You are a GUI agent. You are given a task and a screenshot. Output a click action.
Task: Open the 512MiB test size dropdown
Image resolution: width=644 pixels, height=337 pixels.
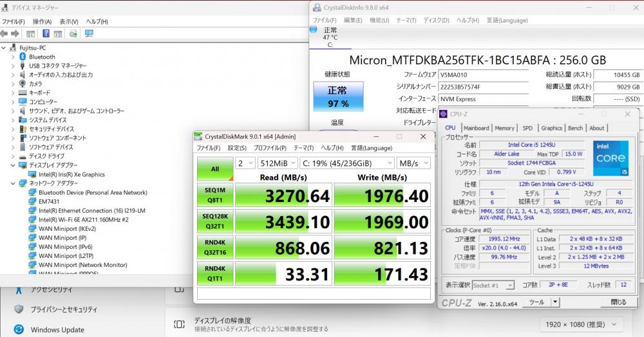[x=278, y=163]
